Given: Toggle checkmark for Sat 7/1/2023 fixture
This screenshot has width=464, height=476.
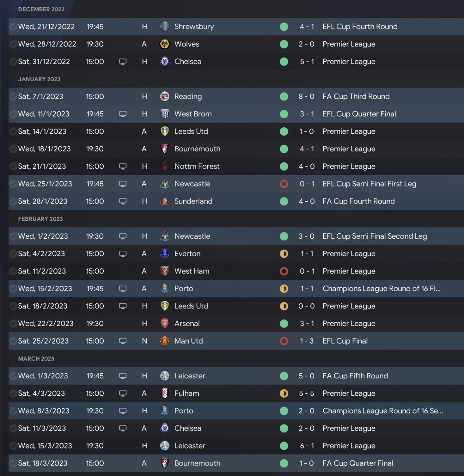Looking at the screenshot, I should [13, 97].
